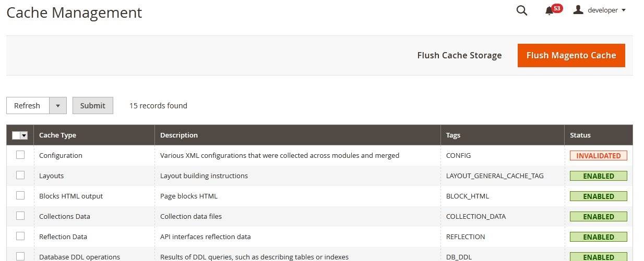Open the admin search magnifier icon
644x261 pixels.
(x=521, y=10)
